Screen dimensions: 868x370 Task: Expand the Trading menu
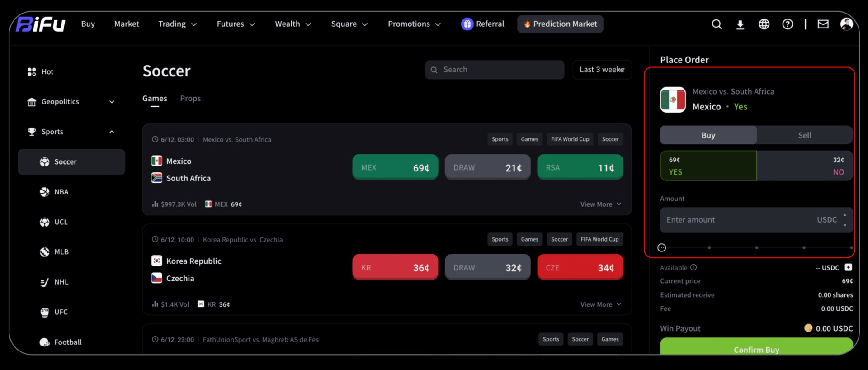coord(178,24)
